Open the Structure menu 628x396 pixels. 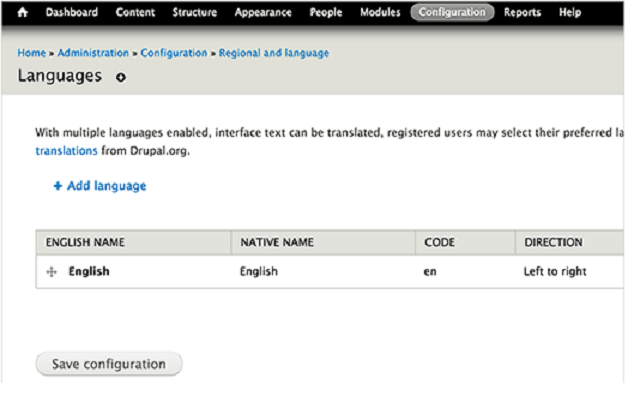tap(195, 12)
